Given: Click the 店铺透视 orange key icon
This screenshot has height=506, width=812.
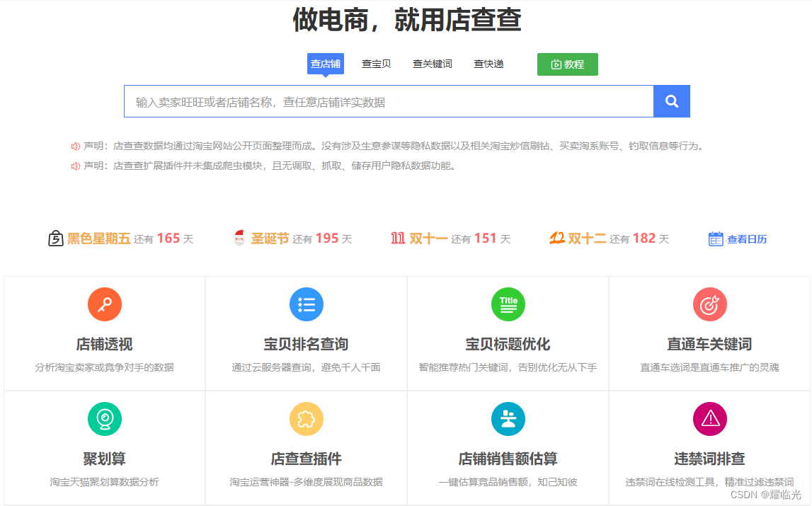Looking at the screenshot, I should point(105,304).
